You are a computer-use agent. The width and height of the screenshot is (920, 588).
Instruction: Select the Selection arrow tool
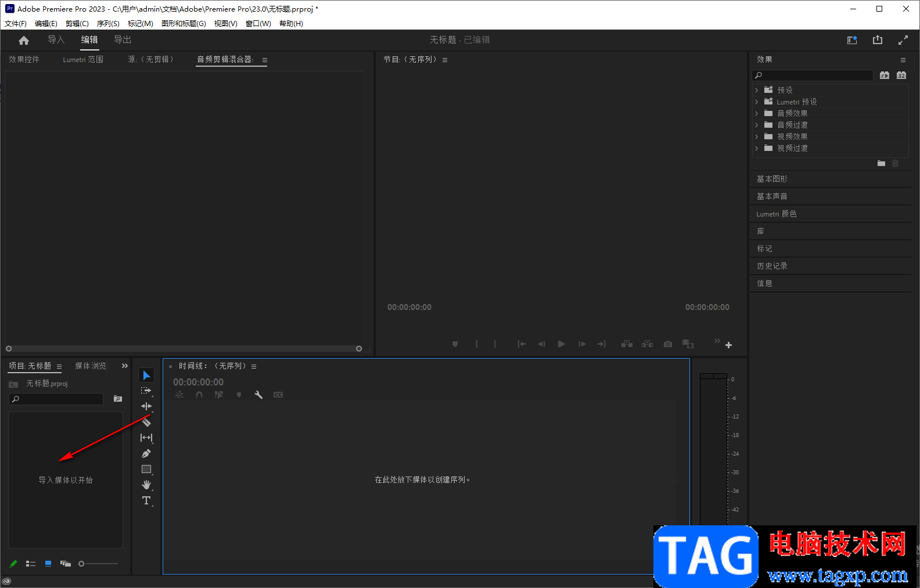click(146, 376)
